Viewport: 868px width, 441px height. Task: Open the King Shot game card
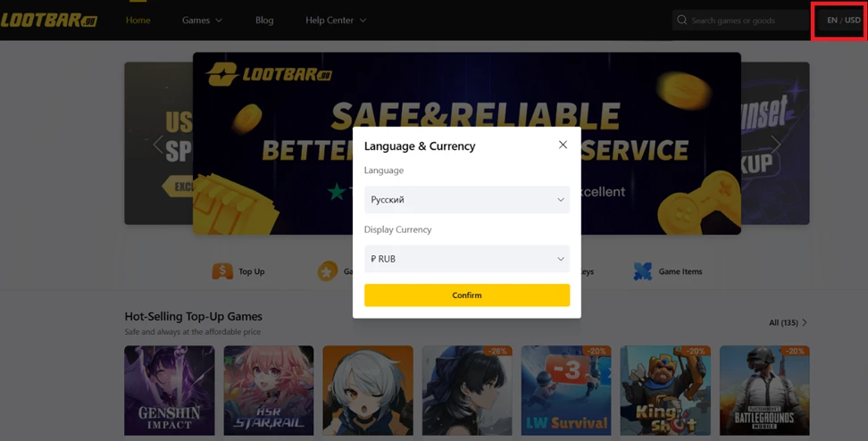665,390
